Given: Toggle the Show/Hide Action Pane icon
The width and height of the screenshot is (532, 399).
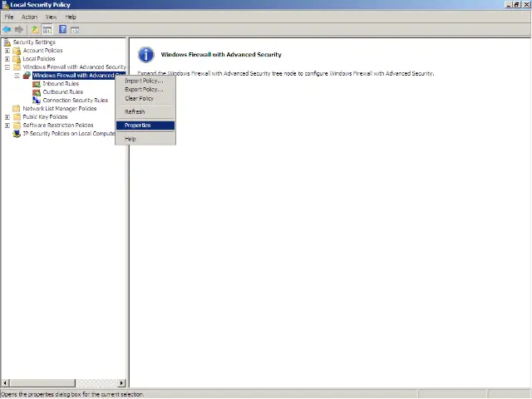Looking at the screenshot, I should pos(75,30).
